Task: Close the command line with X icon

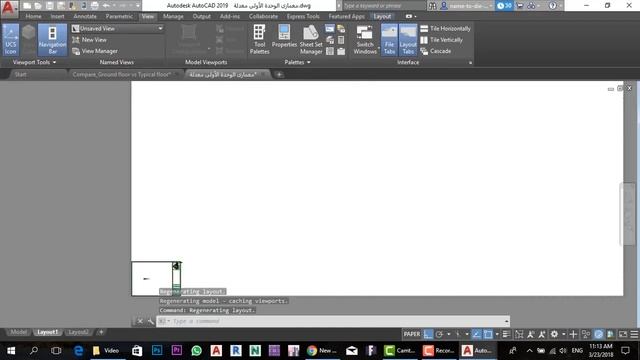Action: pos(140,321)
